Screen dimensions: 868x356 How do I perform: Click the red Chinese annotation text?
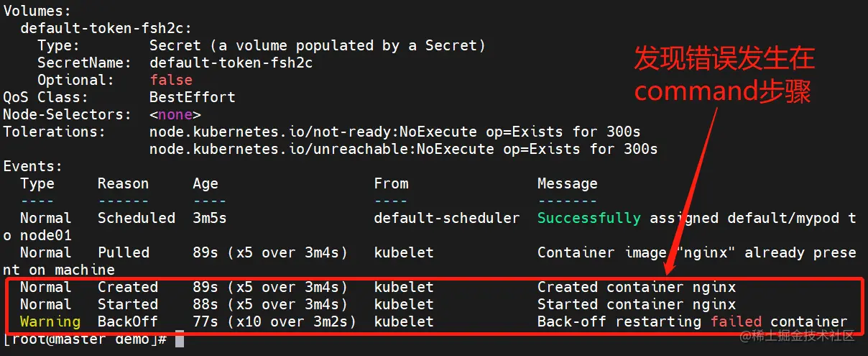point(723,75)
